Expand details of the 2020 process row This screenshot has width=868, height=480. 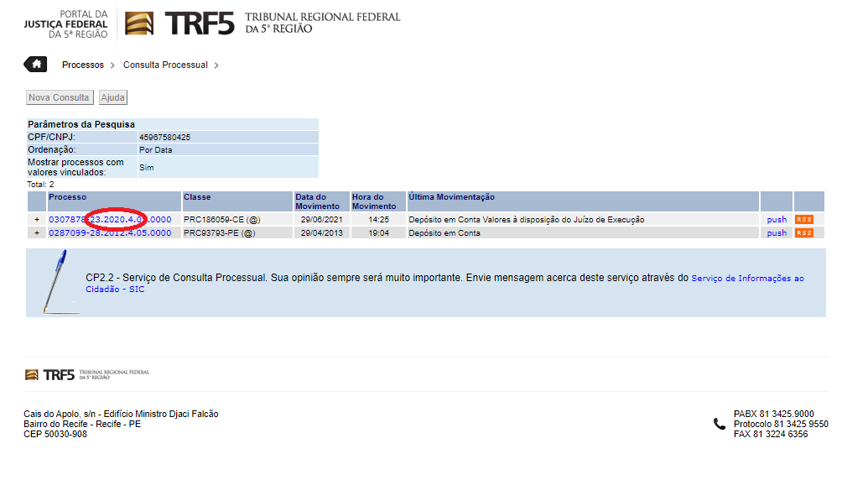[37, 220]
